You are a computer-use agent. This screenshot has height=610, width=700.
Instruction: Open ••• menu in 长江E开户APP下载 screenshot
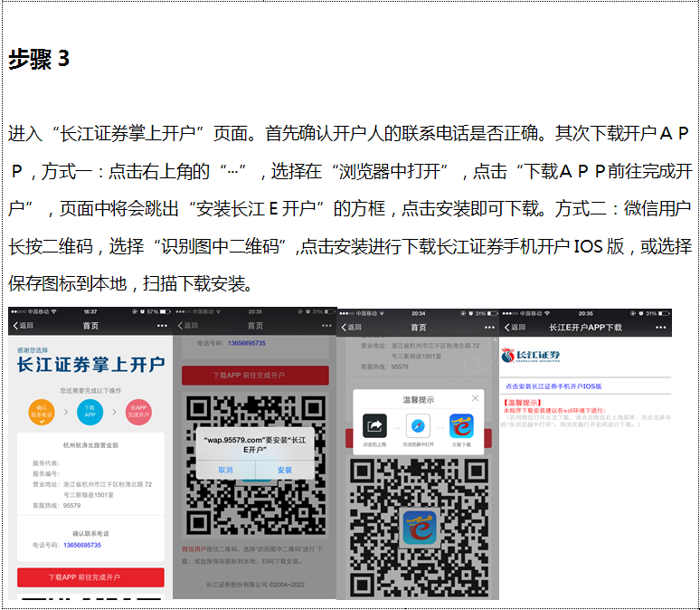pyautogui.click(x=661, y=328)
